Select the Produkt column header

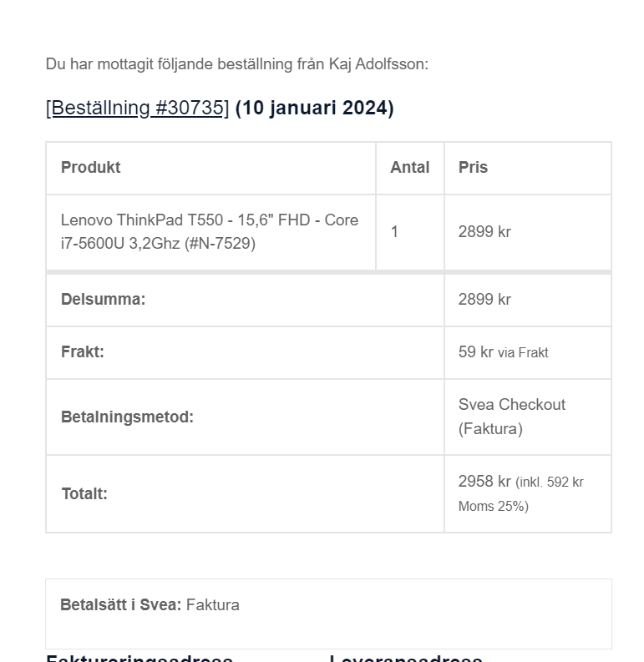(x=90, y=167)
